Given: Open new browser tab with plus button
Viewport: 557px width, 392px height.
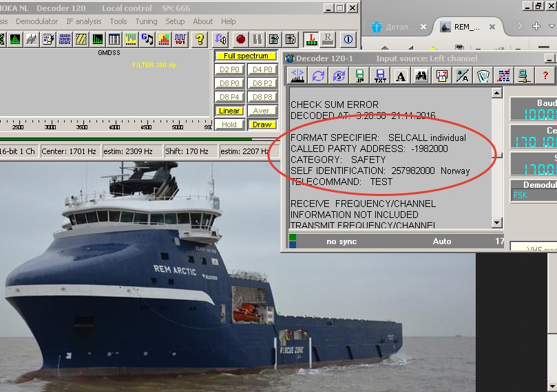Looking at the screenshot, I should [x=536, y=26].
